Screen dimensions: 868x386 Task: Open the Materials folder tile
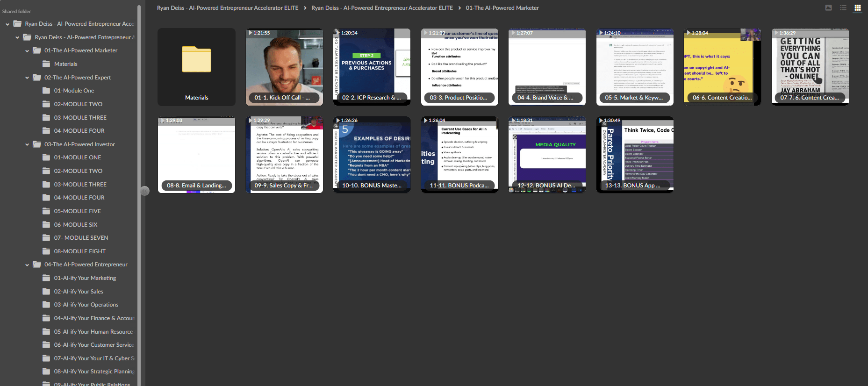tap(196, 67)
